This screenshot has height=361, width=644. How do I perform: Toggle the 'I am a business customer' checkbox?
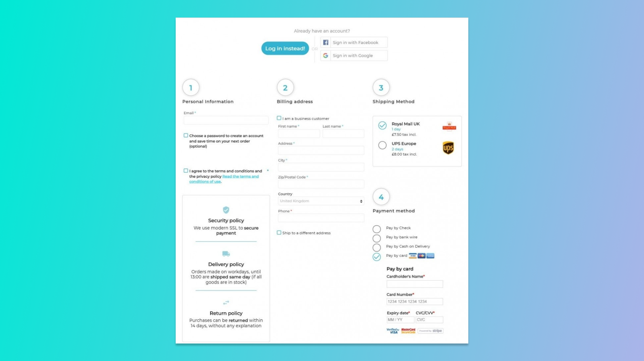pos(279,118)
